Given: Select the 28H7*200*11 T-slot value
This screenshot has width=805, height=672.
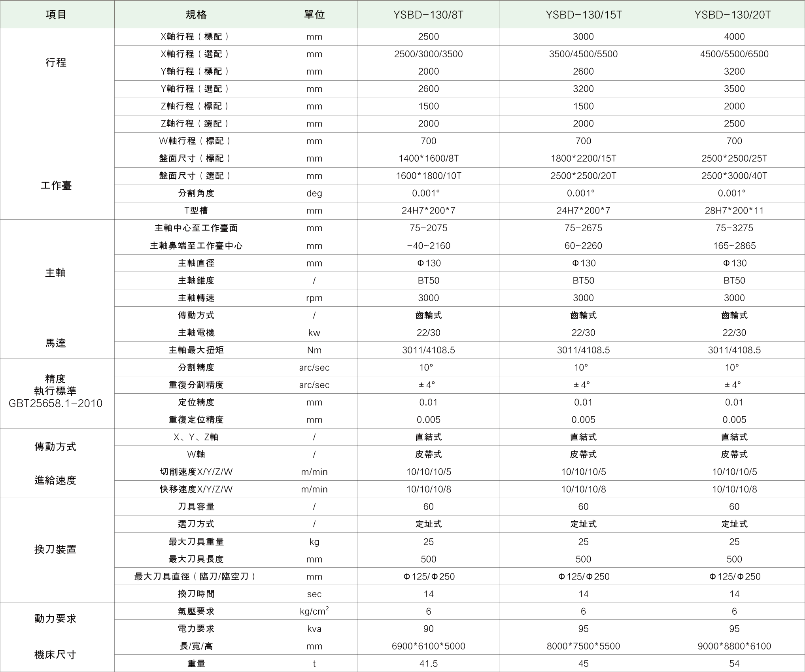Looking at the screenshot, I should pyautogui.click(x=734, y=210).
